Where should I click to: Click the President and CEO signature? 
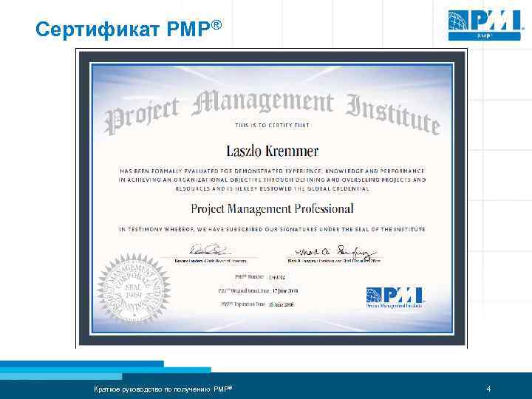[x=335, y=251]
